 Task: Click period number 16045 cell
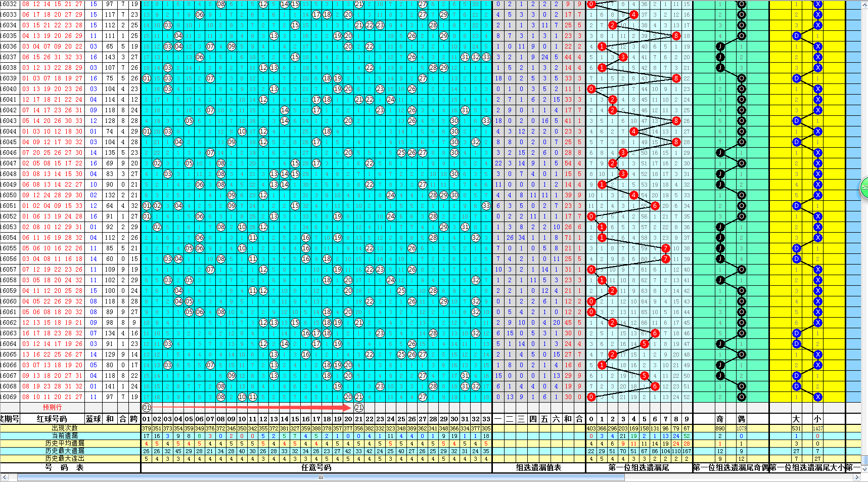click(9, 142)
